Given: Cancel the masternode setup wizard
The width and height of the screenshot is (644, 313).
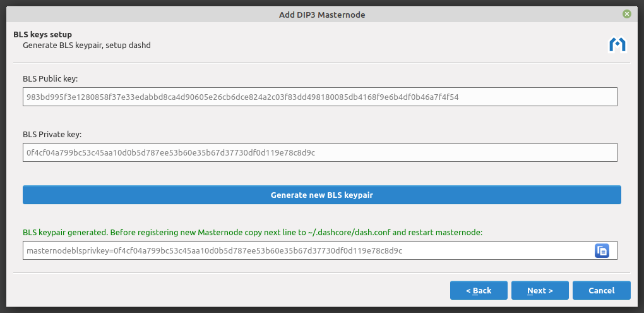Looking at the screenshot, I should (x=601, y=290).
